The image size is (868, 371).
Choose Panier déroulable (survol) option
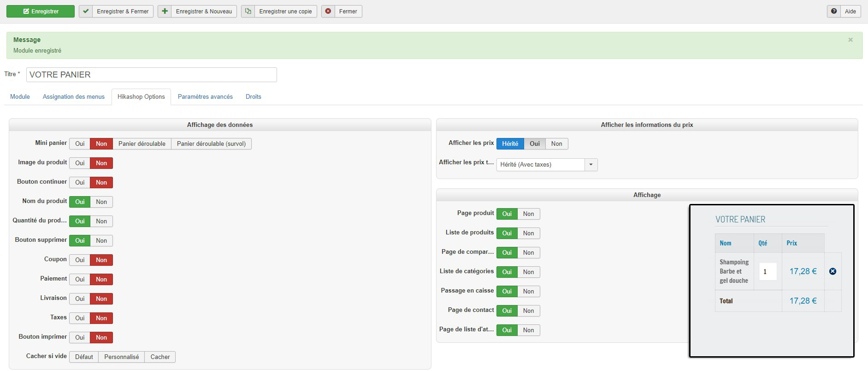point(211,144)
